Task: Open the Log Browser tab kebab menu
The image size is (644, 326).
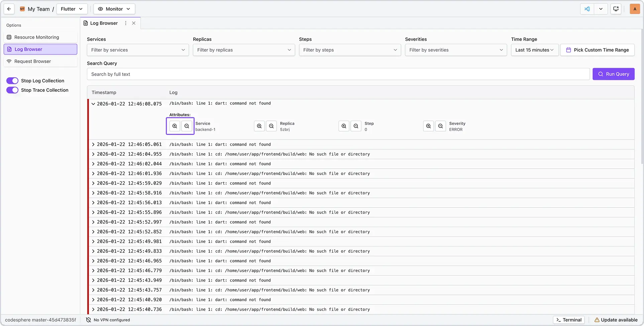Action: click(125, 23)
